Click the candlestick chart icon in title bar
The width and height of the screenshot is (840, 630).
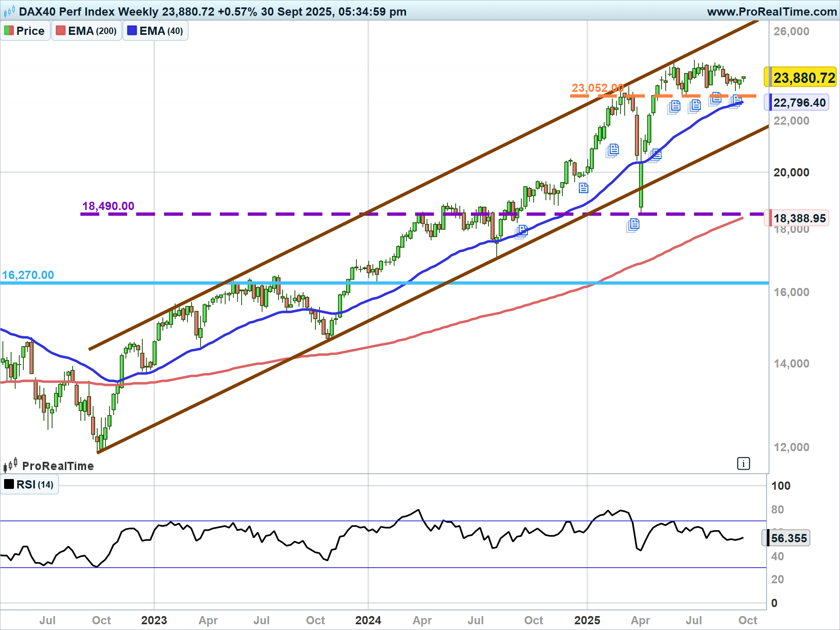tap(9, 11)
